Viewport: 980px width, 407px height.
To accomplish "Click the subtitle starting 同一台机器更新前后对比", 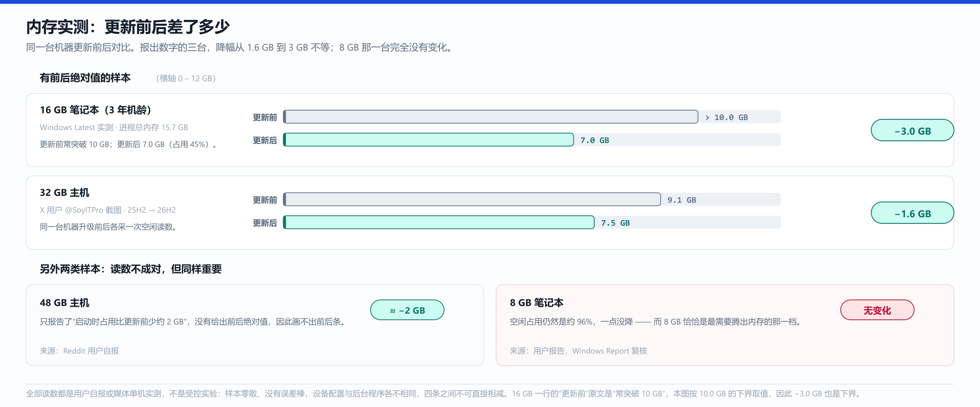I will [240, 47].
